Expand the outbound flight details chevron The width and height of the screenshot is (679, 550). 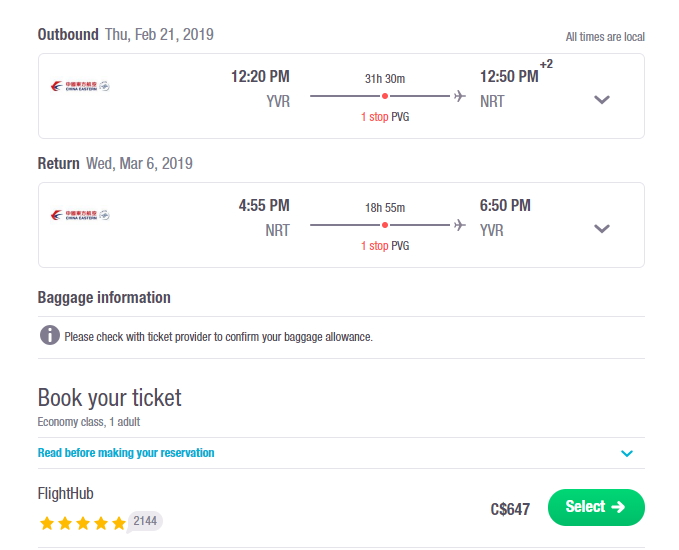coord(602,100)
